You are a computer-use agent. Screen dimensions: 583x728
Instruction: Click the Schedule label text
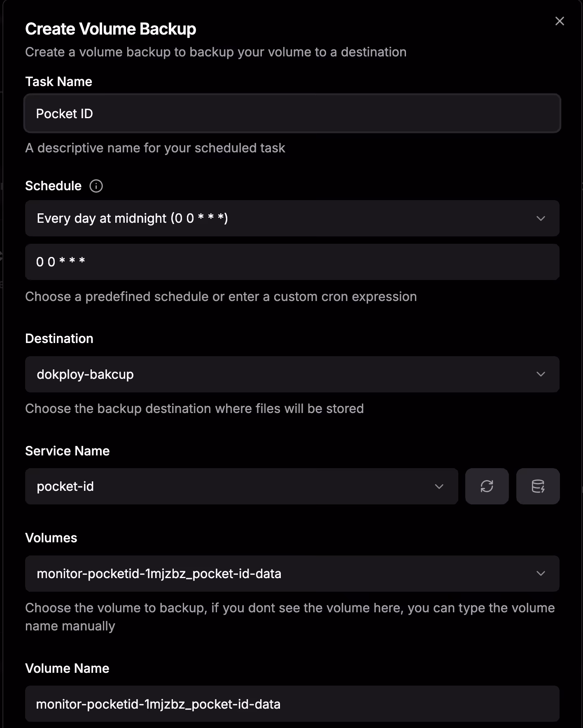click(53, 186)
